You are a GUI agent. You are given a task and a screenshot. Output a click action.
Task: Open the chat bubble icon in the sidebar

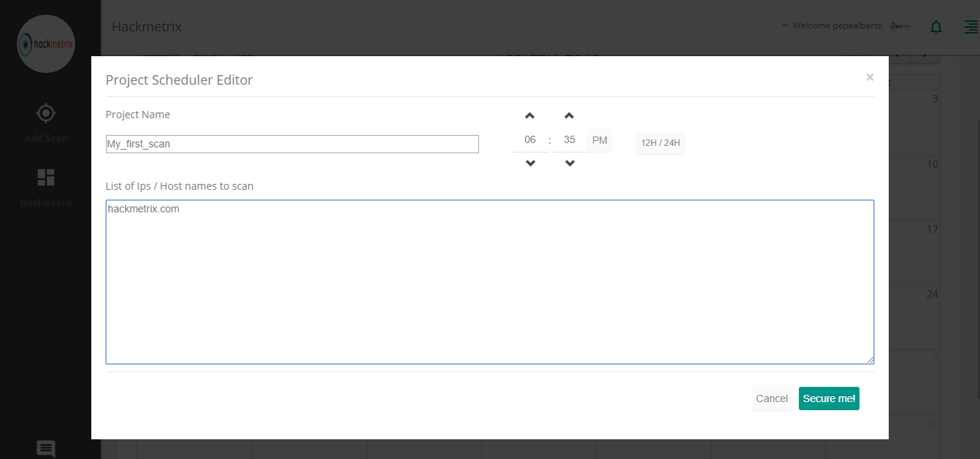pos(46,449)
